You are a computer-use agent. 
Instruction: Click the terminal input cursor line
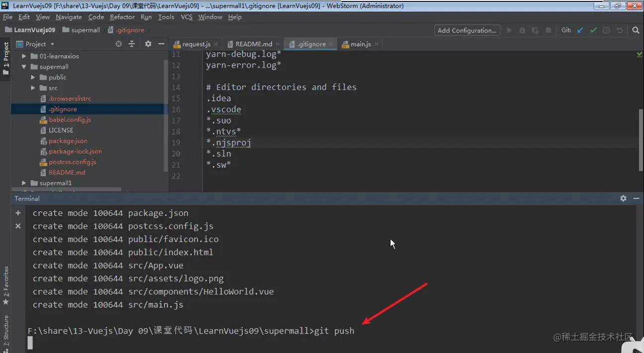coord(30,343)
